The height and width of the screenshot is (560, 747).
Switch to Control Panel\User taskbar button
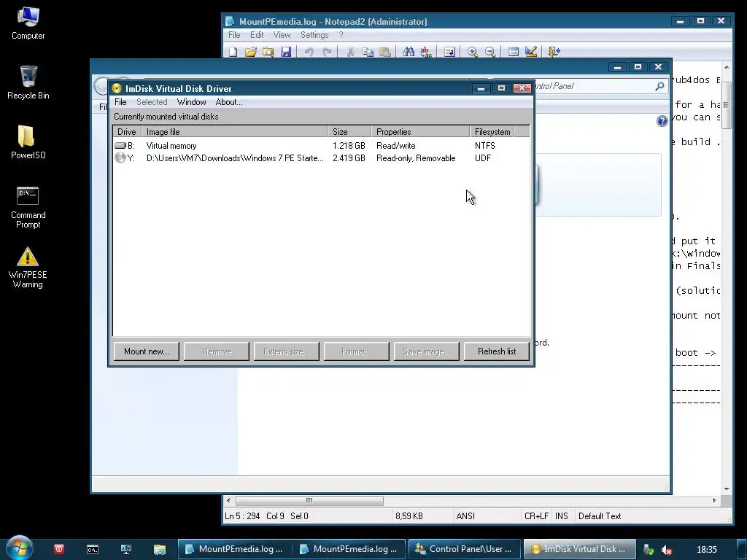point(464,549)
